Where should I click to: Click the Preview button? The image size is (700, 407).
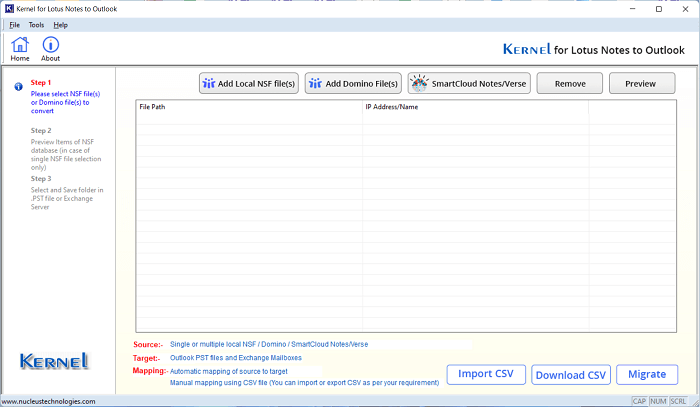click(642, 83)
